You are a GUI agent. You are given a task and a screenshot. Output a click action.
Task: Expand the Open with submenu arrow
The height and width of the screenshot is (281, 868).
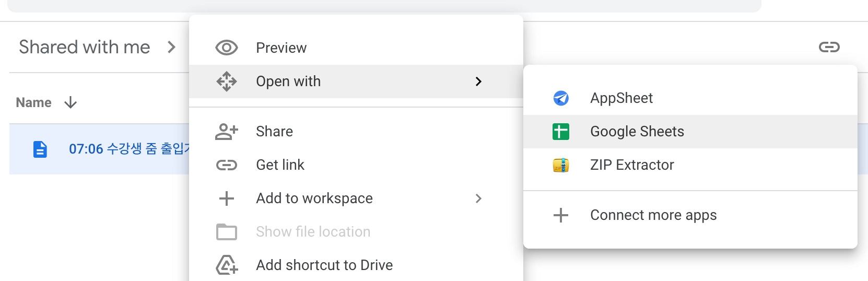pos(478,81)
